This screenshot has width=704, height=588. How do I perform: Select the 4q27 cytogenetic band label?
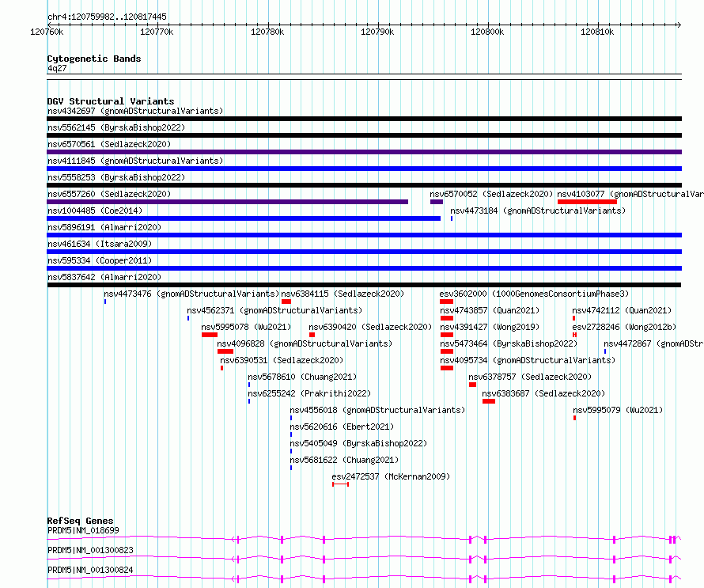[x=57, y=68]
